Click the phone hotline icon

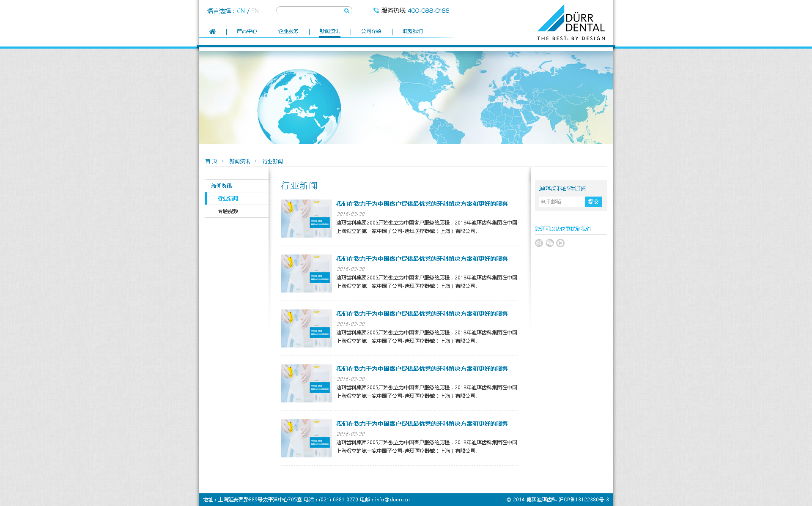376,11
